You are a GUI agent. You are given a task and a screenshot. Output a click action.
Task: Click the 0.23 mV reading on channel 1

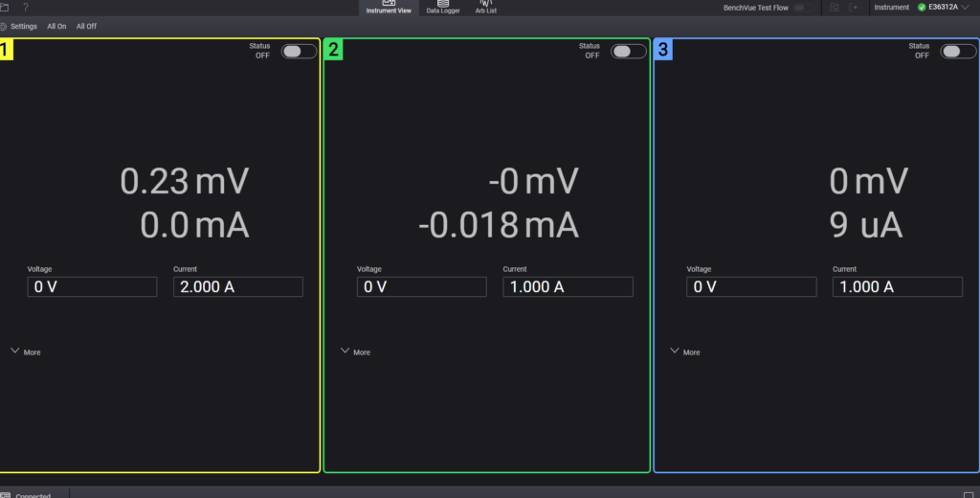point(185,181)
